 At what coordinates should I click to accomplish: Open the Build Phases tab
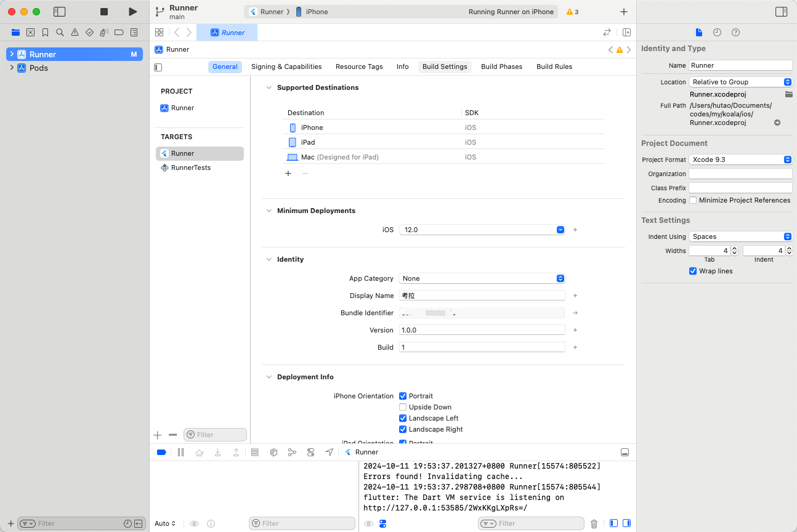point(501,66)
